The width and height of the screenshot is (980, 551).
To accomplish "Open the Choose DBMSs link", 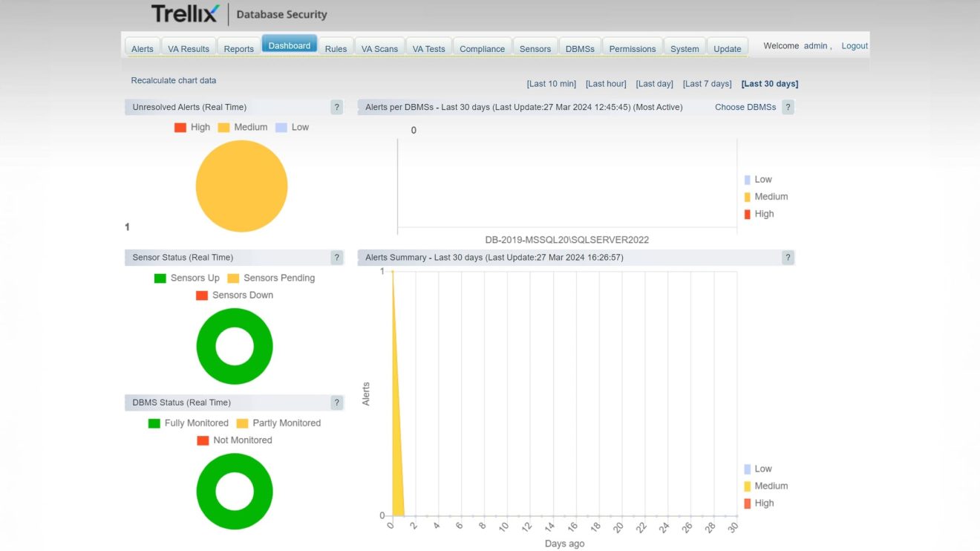I will tap(745, 108).
